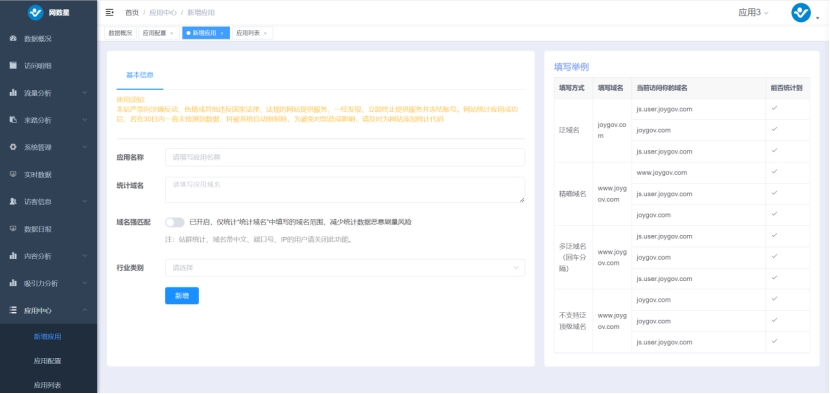Screen dimensions: 830x394
Task: Close the 应用列表 tab
Action: 265,33
